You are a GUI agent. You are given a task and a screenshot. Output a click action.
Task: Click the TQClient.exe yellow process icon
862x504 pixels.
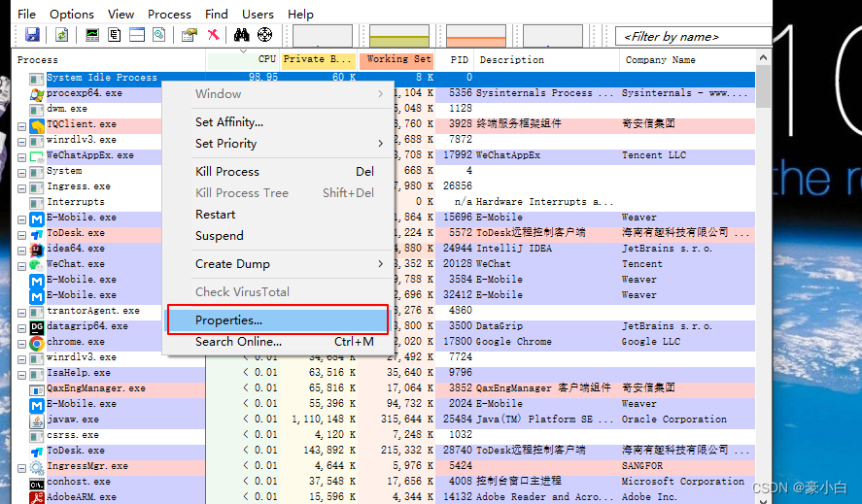coord(37,125)
